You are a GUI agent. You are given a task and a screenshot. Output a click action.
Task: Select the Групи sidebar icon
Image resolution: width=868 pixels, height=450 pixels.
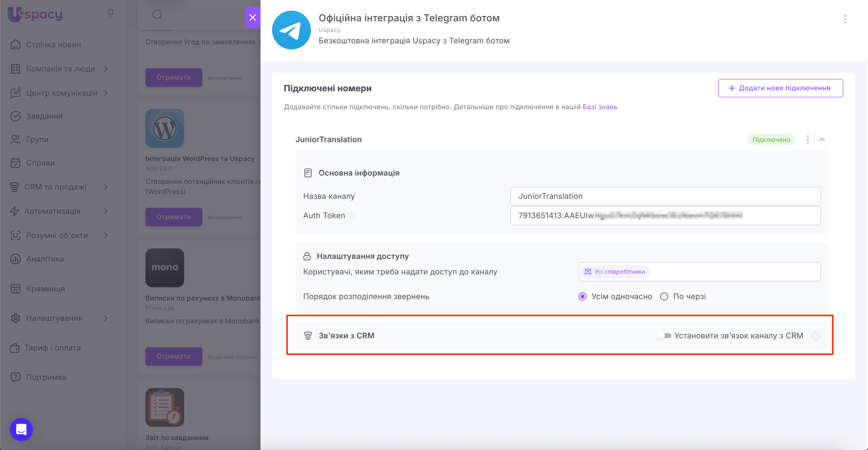pos(16,139)
